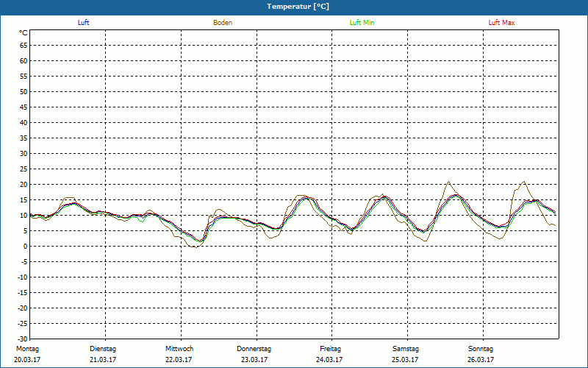Click the 65 y-axis value
The image size is (588, 368).
tap(24, 46)
